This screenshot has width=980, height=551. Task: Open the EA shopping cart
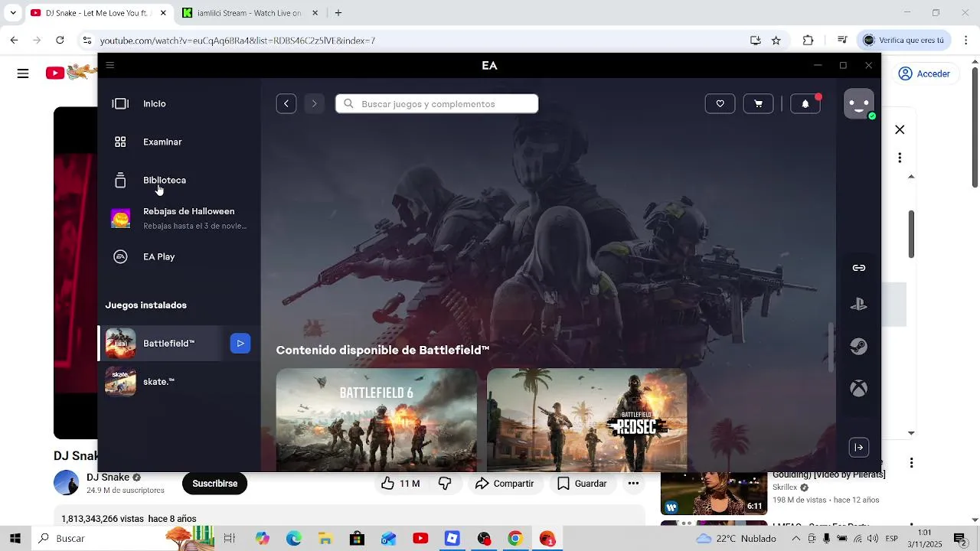[758, 103]
